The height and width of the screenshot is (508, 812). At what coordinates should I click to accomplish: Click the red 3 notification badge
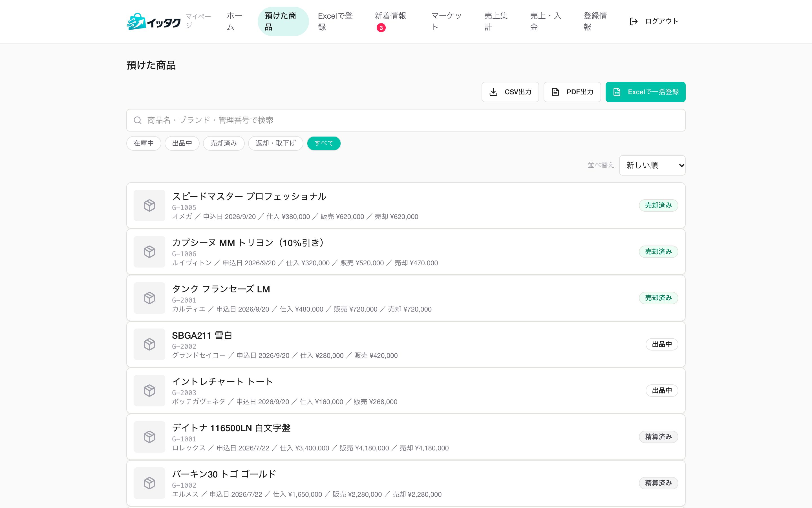(x=381, y=28)
